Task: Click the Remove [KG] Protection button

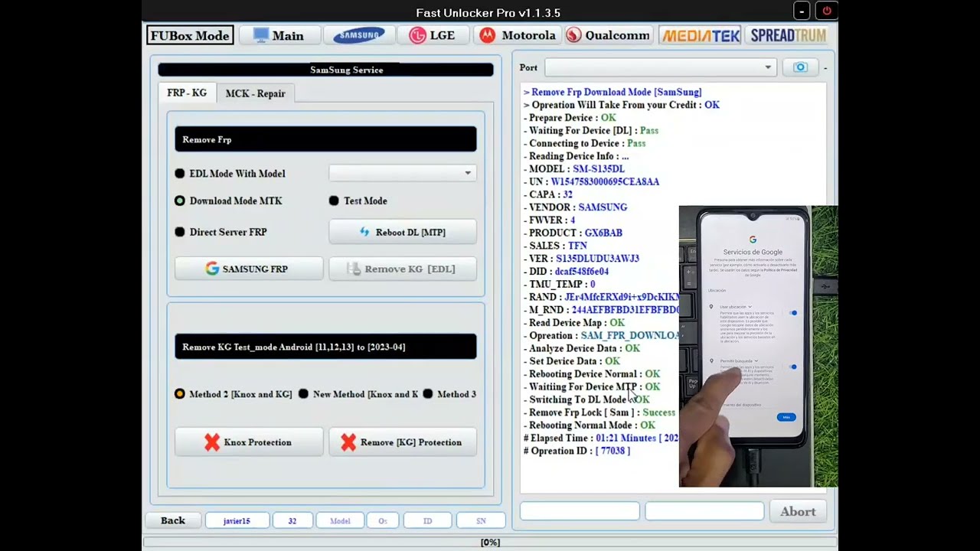Action: click(x=403, y=442)
